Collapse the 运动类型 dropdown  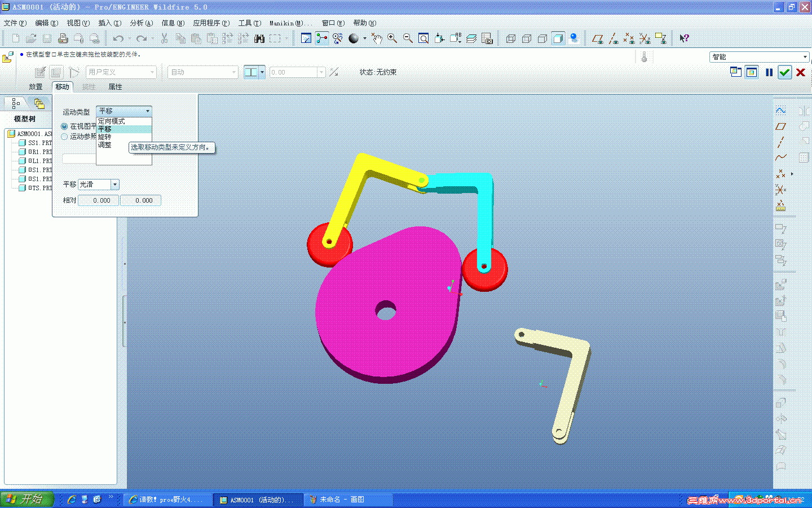point(124,111)
